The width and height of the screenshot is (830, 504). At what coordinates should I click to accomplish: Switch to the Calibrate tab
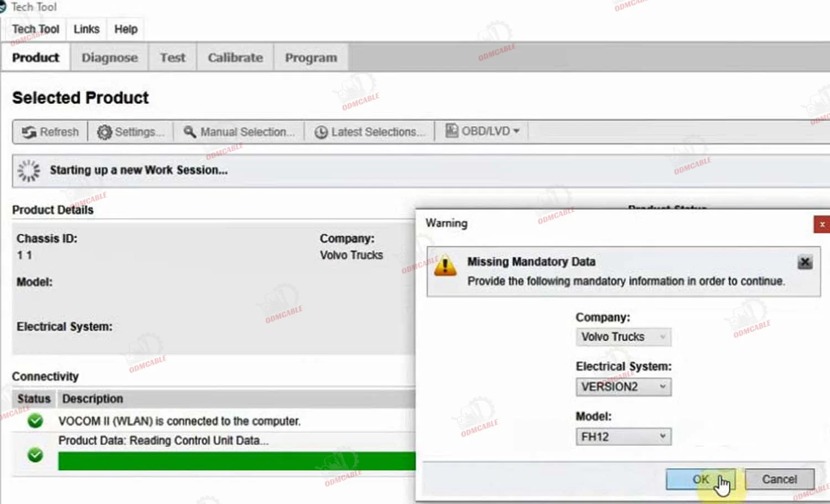235,58
